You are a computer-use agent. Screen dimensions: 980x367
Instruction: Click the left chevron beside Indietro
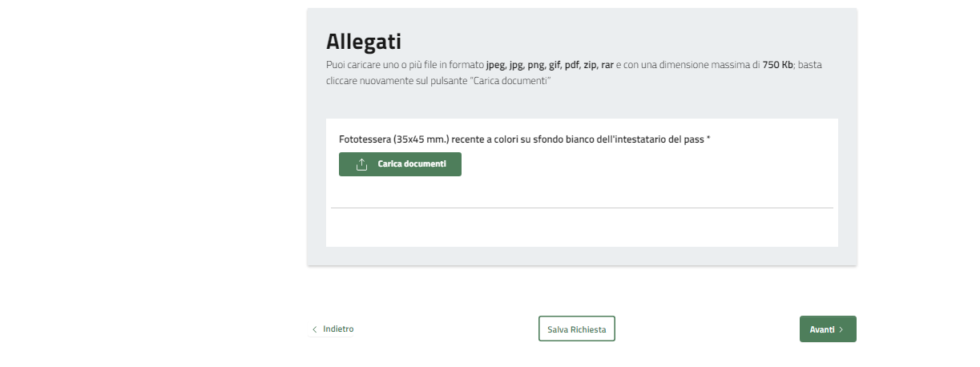point(314,329)
